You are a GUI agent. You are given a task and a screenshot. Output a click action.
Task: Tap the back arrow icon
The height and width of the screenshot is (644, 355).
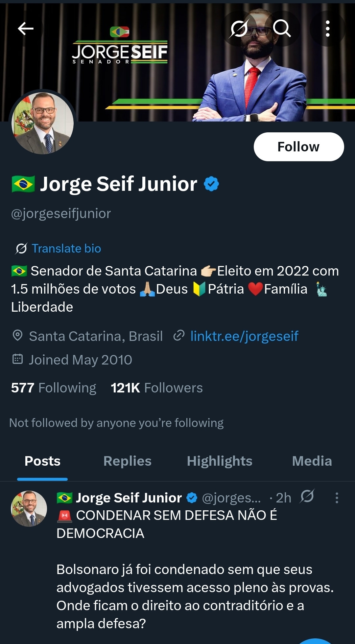pos(26,29)
